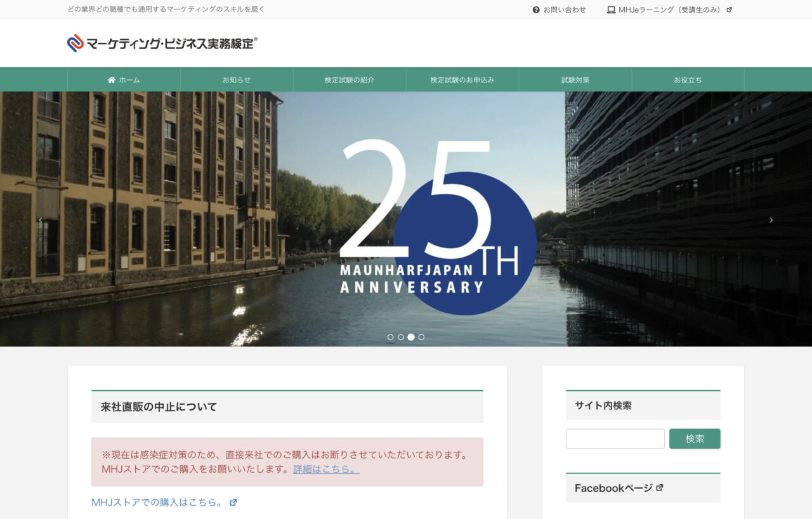The image size is (812, 519).
Task: Click the MHJストアでの購入はこちら link
Action: pyautogui.click(x=158, y=501)
